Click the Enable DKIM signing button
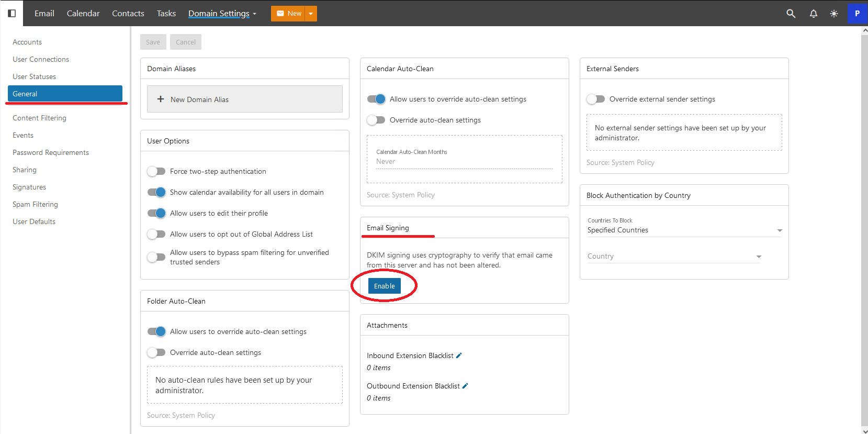This screenshot has width=868, height=434. pos(385,286)
